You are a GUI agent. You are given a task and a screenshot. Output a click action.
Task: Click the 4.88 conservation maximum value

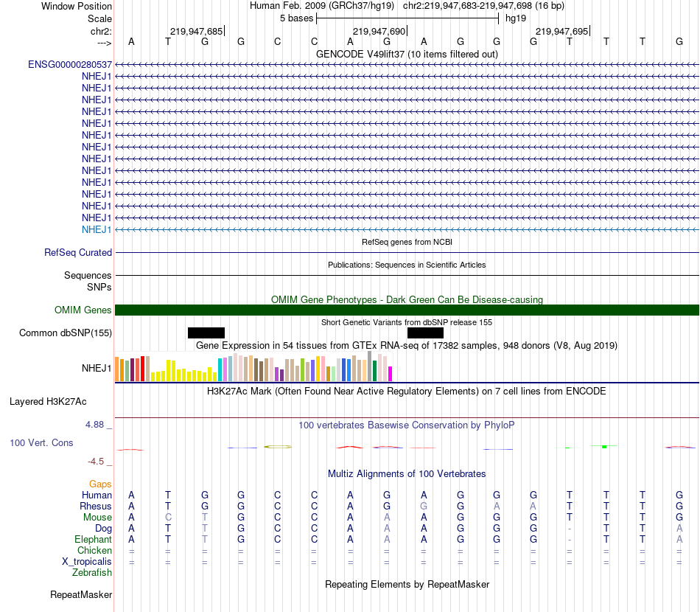coord(94,425)
